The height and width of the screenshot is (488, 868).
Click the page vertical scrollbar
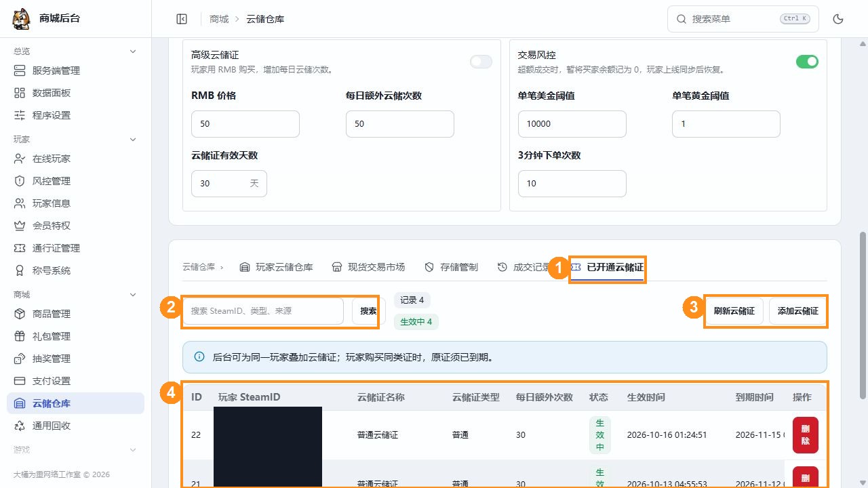863,315
